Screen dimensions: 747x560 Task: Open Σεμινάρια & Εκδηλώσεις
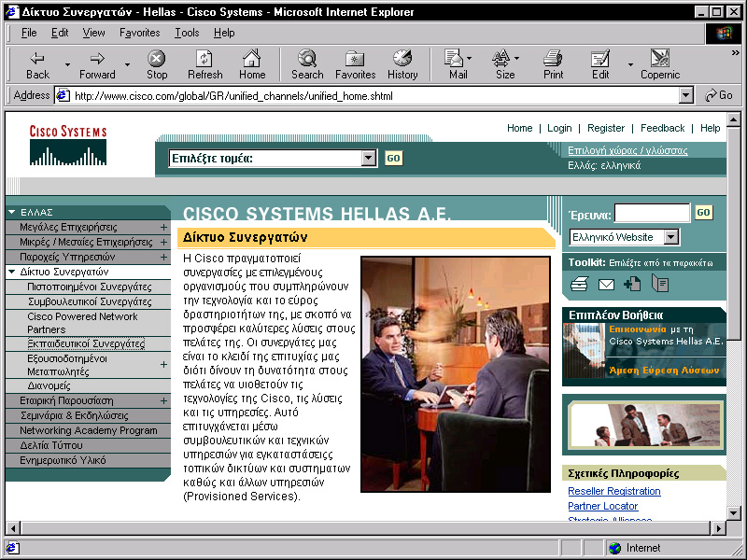[75, 415]
